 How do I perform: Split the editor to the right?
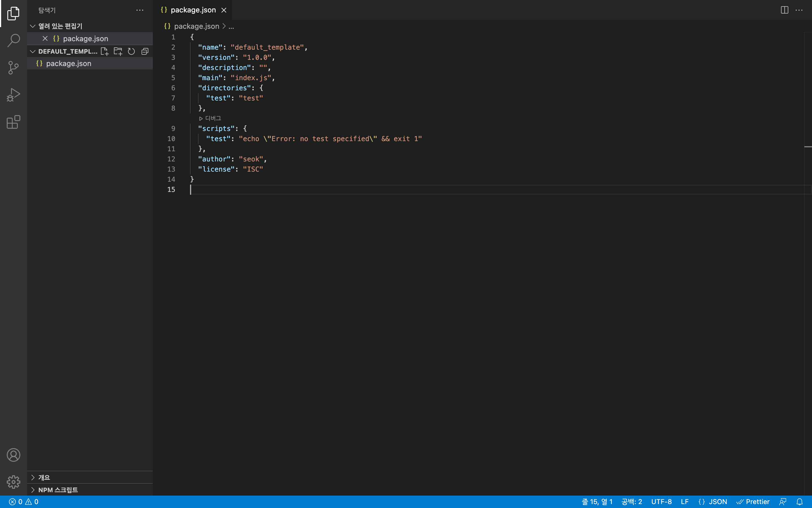(x=784, y=10)
